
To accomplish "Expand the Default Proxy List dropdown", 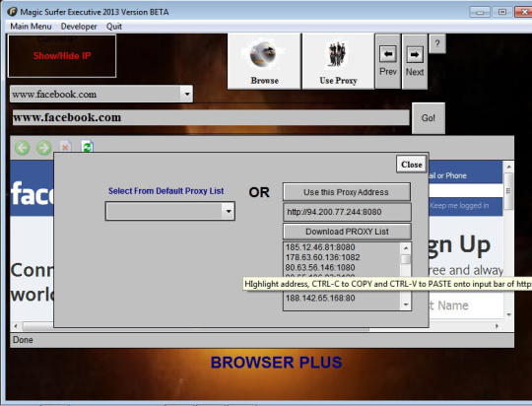I will [x=229, y=211].
